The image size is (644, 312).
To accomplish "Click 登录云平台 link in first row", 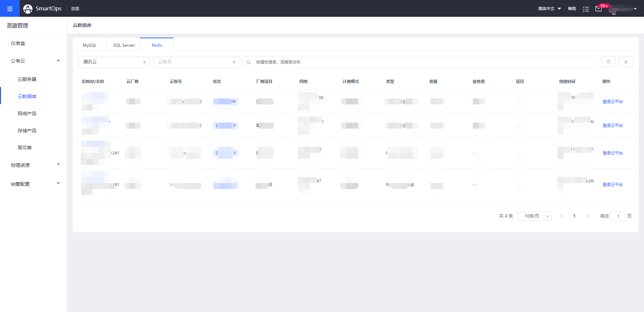I will pos(612,102).
